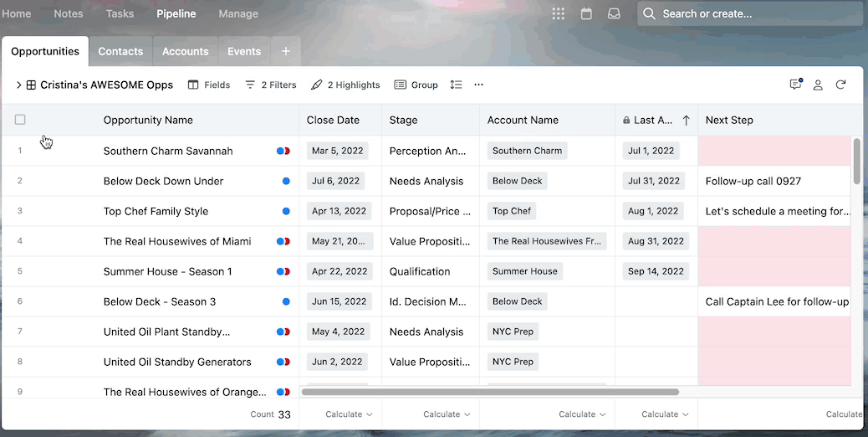Image resolution: width=868 pixels, height=437 pixels.
Task: Open the Fields button
Action: click(209, 85)
